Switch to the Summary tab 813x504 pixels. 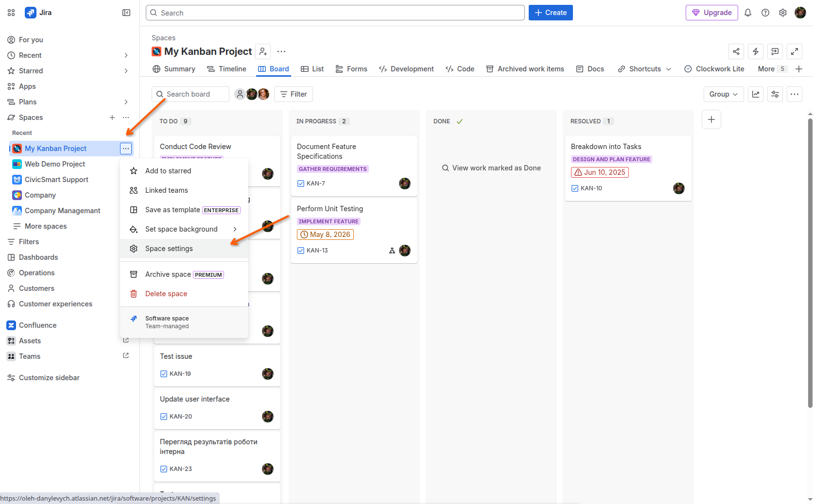(x=174, y=69)
